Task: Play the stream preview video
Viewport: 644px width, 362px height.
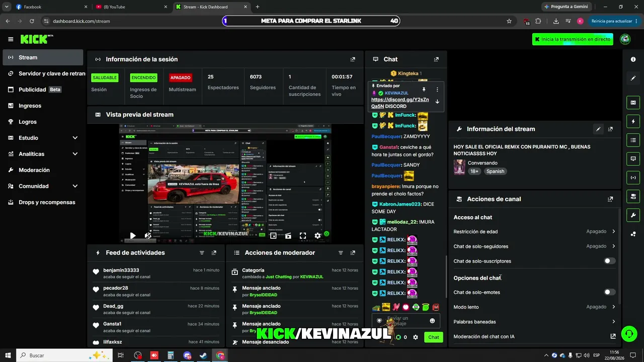Action: click(x=133, y=235)
